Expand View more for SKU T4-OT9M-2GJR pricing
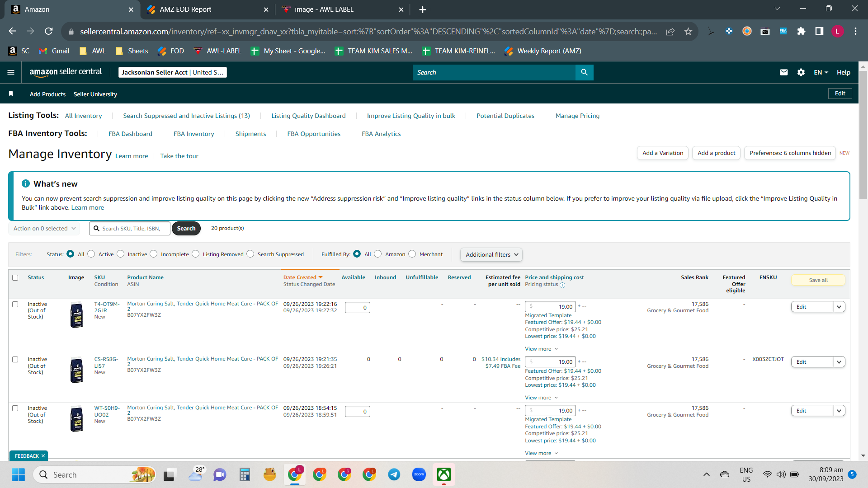 pos(542,349)
